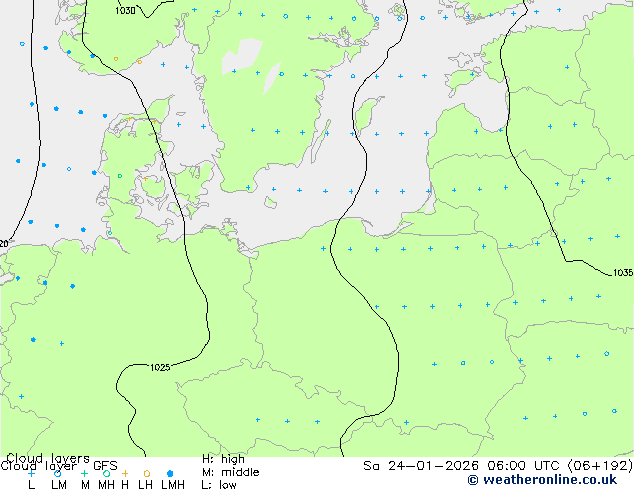
Task: Click the 'L: low' legend text
Action: [219, 485]
